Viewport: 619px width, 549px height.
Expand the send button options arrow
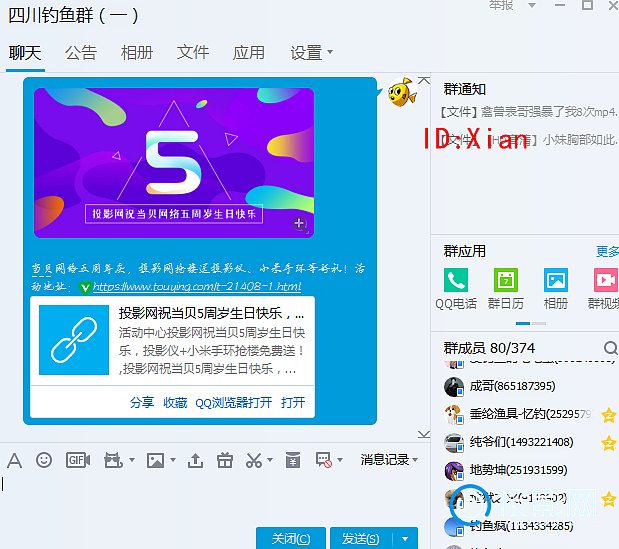pyautogui.click(x=405, y=538)
